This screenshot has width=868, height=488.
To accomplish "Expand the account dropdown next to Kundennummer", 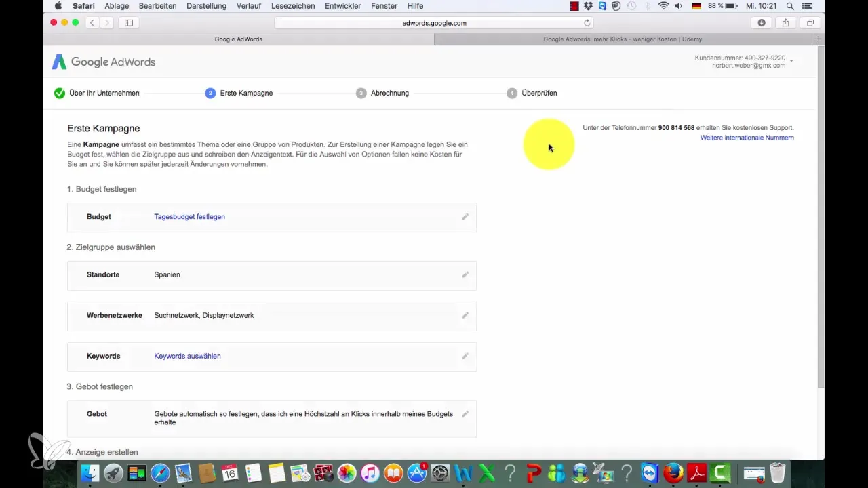I will tap(791, 61).
